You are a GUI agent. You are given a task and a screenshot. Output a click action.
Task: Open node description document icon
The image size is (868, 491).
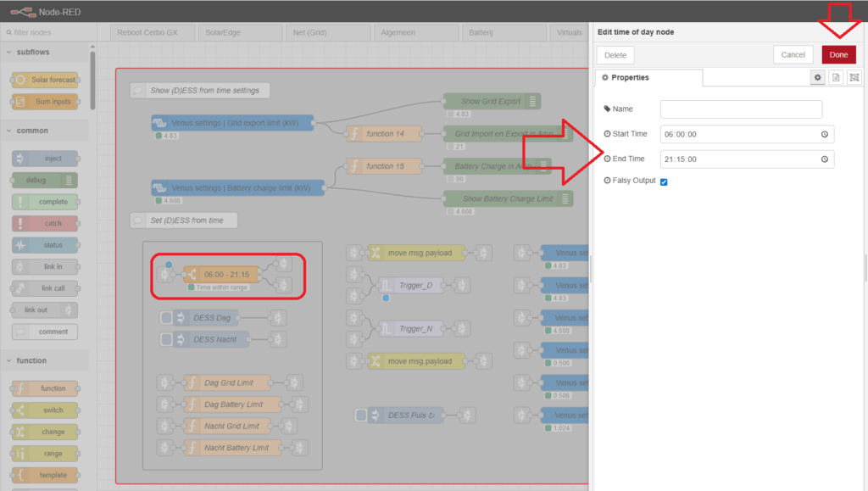tap(836, 77)
